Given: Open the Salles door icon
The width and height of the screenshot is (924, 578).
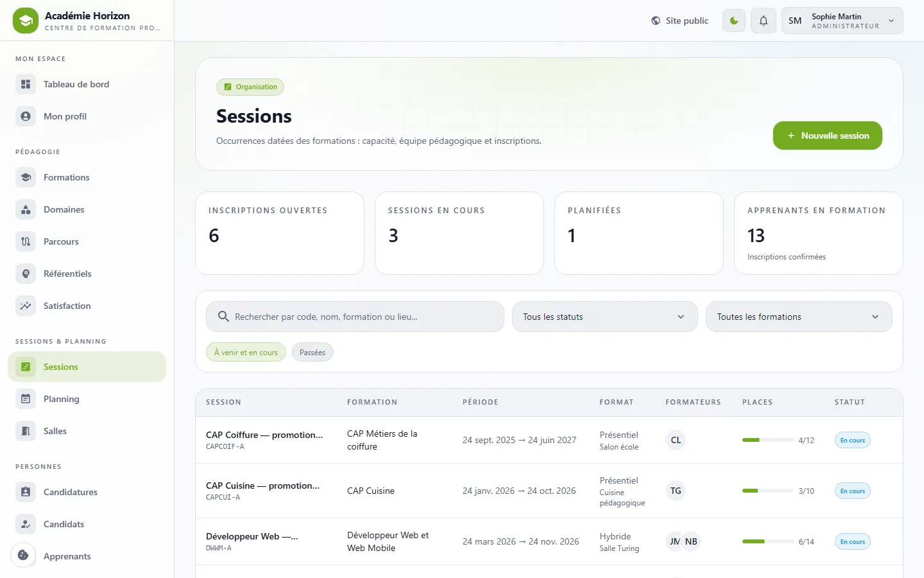Looking at the screenshot, I should (x=26, y=431).
